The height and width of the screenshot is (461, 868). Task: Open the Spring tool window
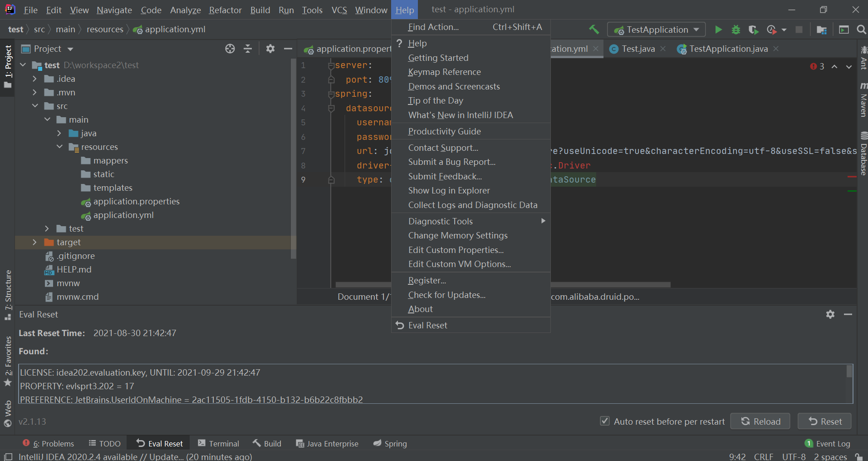click(x=390, y=444)
